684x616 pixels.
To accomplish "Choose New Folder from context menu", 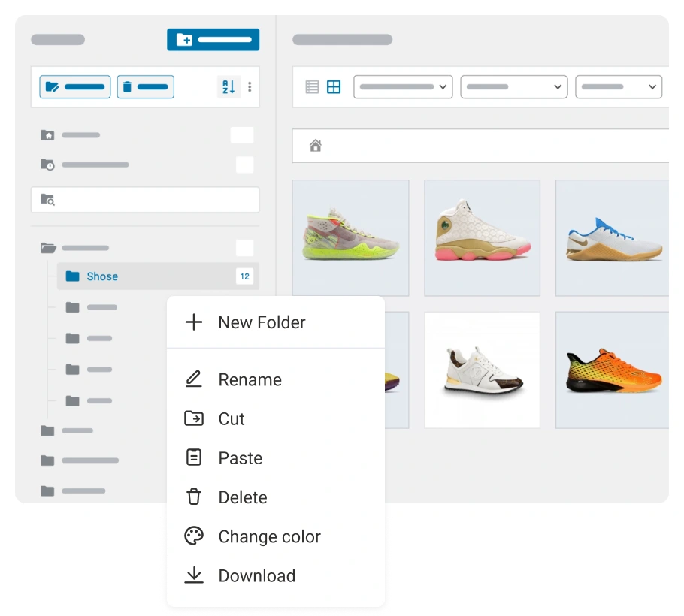I will point(261,322).
